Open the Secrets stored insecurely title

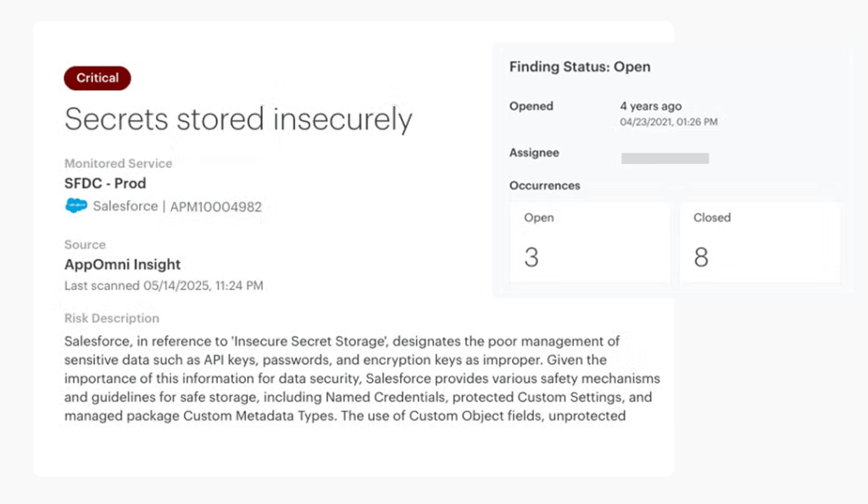[238, 119]
